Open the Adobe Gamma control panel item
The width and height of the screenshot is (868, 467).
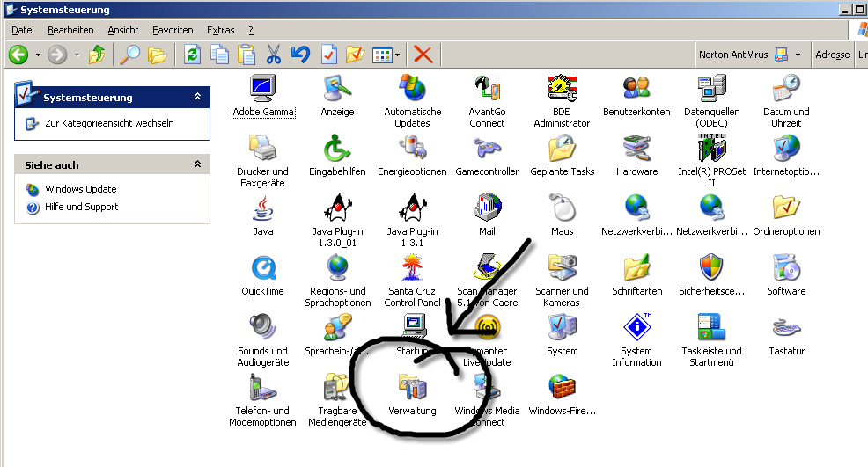263,89
